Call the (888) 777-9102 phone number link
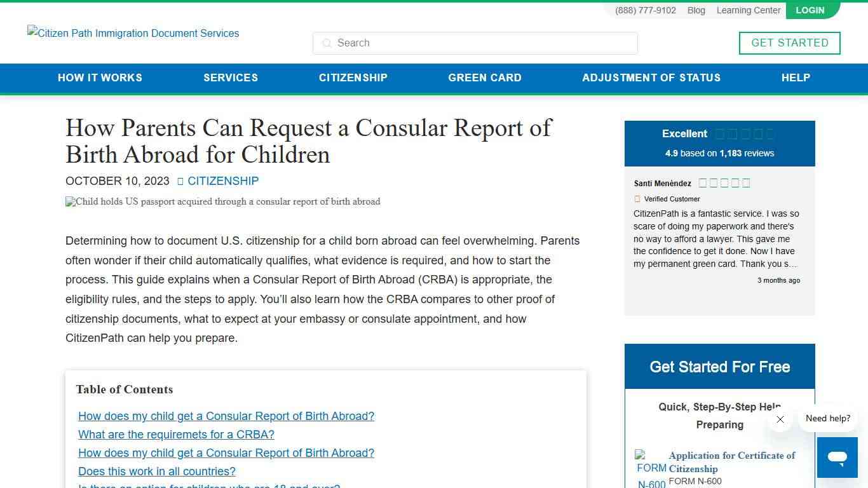This screenshot has height=488, width=868. coord(645,10)
